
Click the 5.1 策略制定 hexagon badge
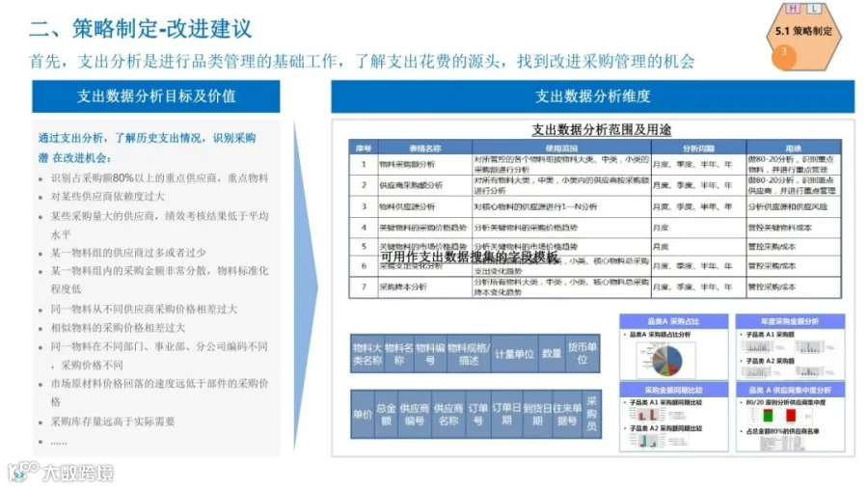803,36
